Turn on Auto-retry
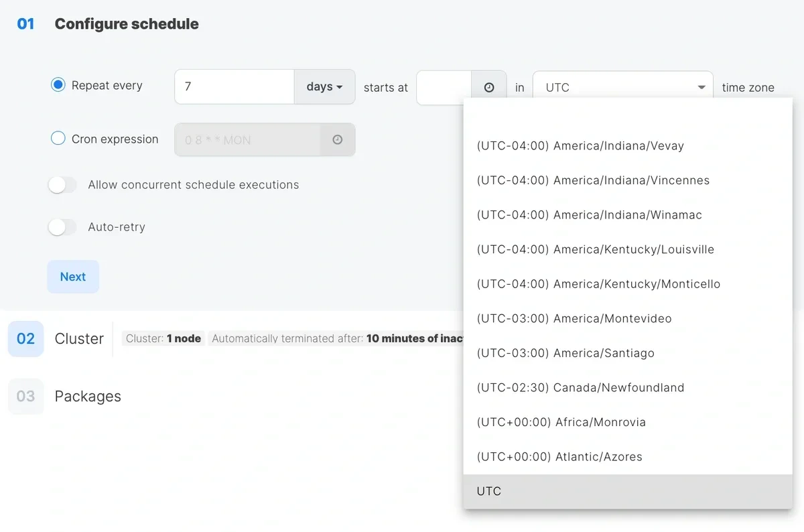The height and width of the screenshot is (532, 804). (62, 226)
